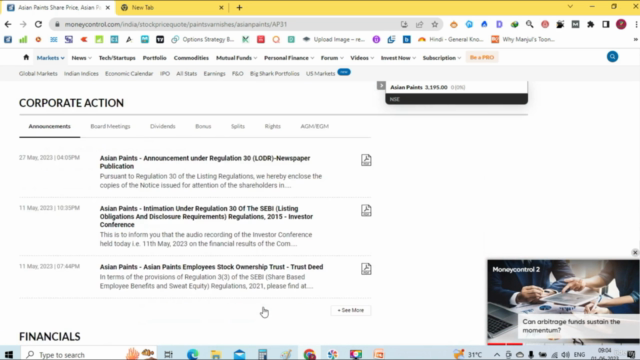Open the Commodities link
The height and width of the screenshot is (360, 640).
click(x=191, y=58)
